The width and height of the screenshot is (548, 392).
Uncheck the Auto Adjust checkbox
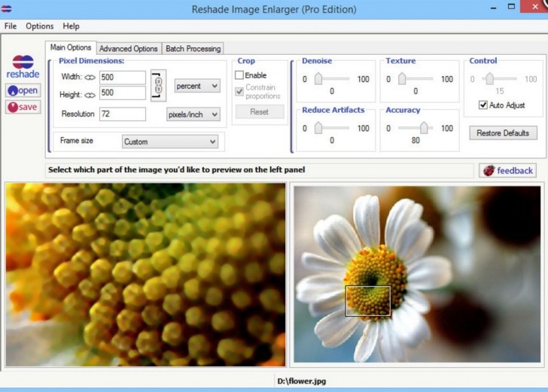click(x=483, y=105)
